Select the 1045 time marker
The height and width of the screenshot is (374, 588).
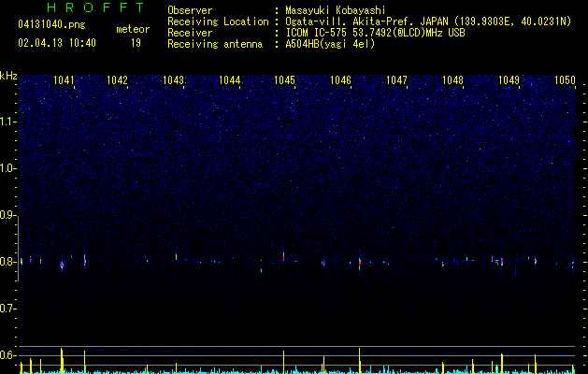point(285,80)
